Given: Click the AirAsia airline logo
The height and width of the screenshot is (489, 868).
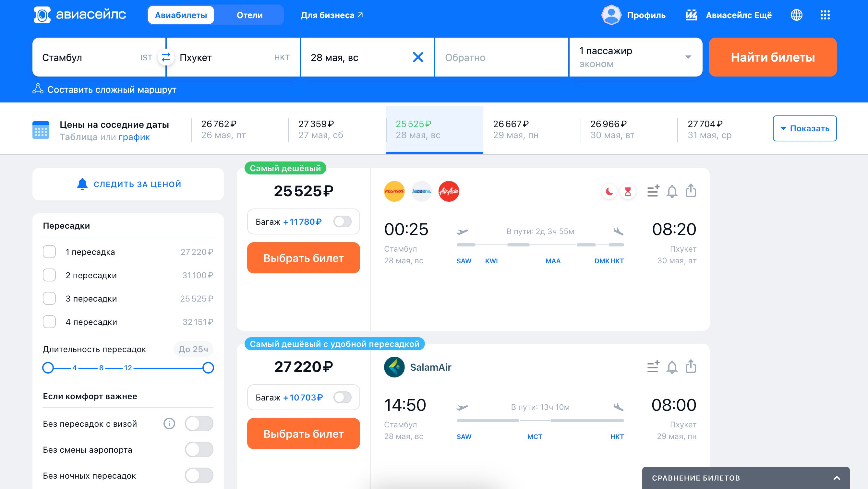Looking at the screenshot, I should click(x=449, y=191).
